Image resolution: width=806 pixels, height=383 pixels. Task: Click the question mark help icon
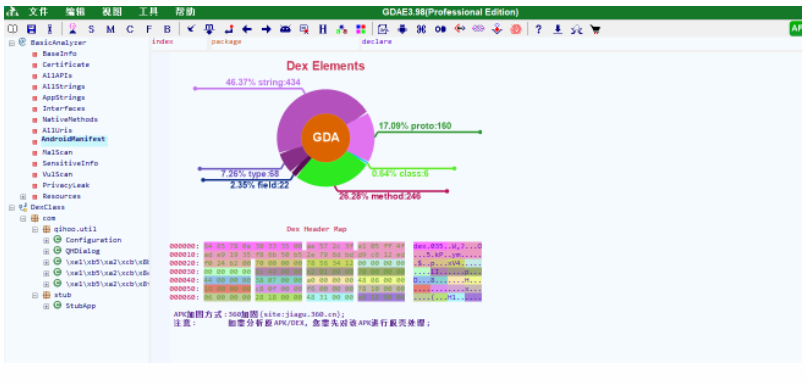pyautogui.click(x=538, y=29)
